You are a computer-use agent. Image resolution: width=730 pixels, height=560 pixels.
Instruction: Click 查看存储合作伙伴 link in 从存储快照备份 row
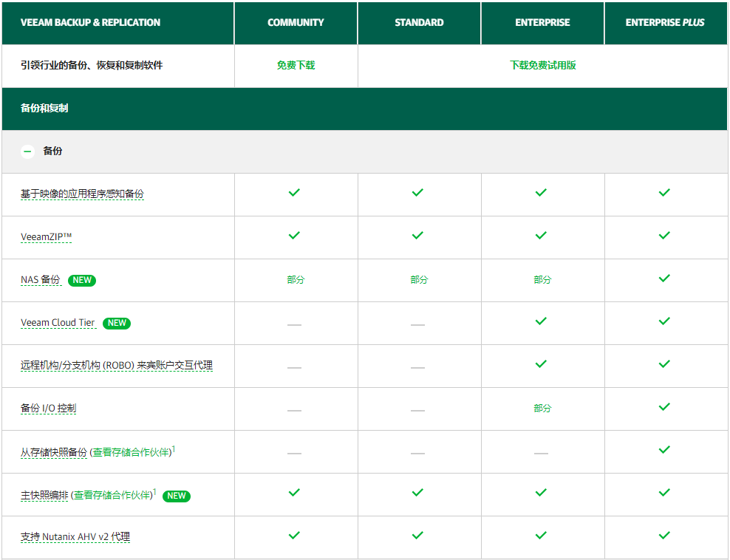tap(131, 452)
